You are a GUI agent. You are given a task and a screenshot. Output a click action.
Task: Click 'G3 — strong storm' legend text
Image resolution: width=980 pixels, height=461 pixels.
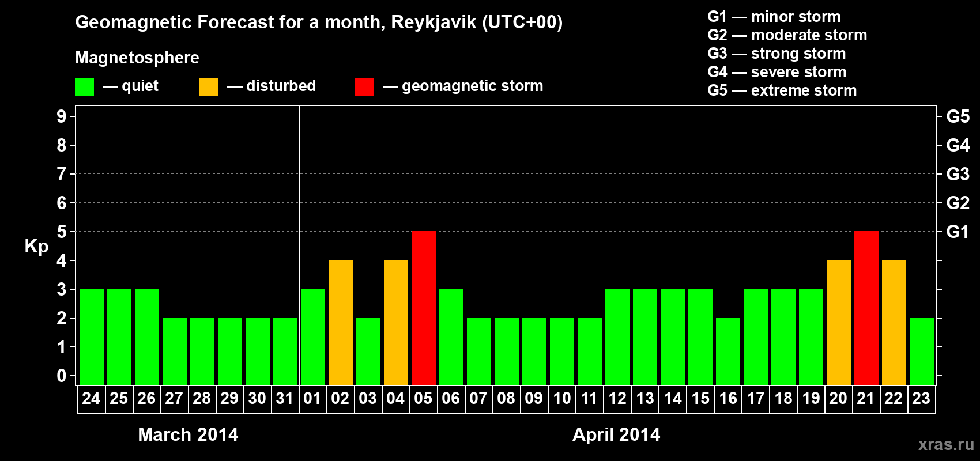pos(777,54)
